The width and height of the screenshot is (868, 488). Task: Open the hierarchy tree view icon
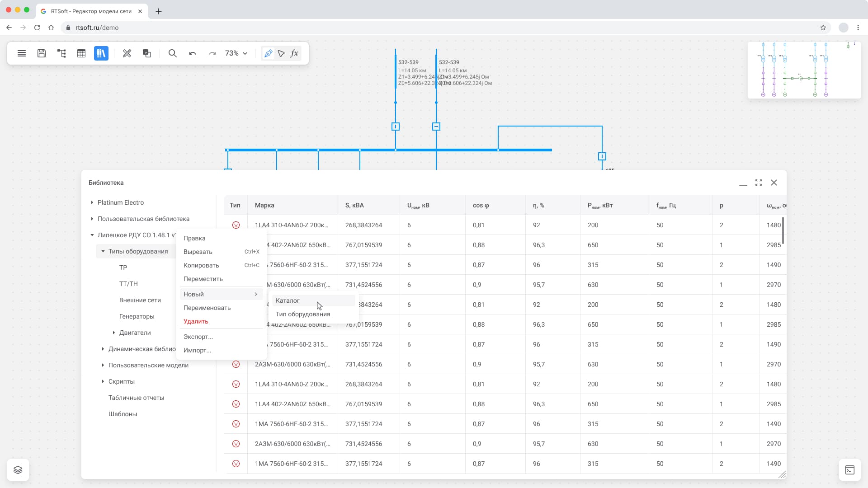click(61, 53)
